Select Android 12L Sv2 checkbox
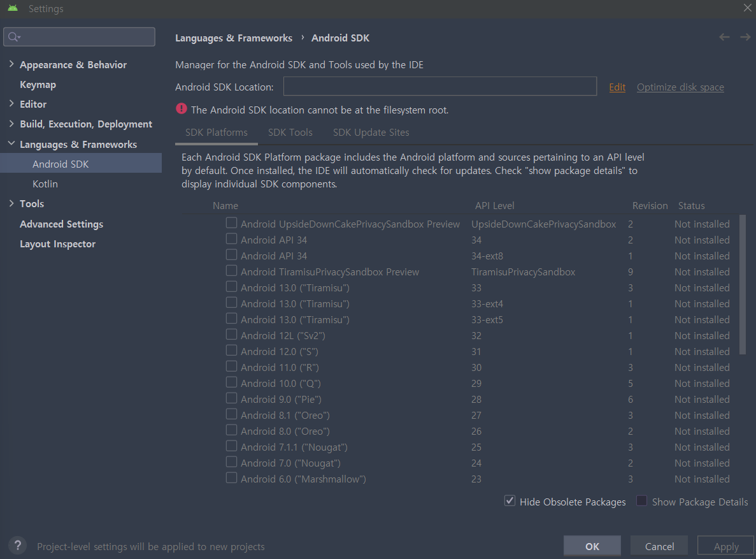 (231, 335)
